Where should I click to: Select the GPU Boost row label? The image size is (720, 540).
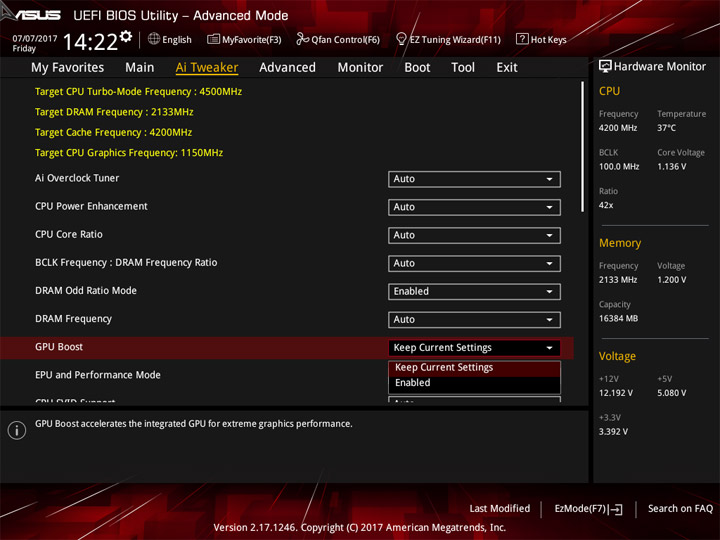tap(59, 347)
